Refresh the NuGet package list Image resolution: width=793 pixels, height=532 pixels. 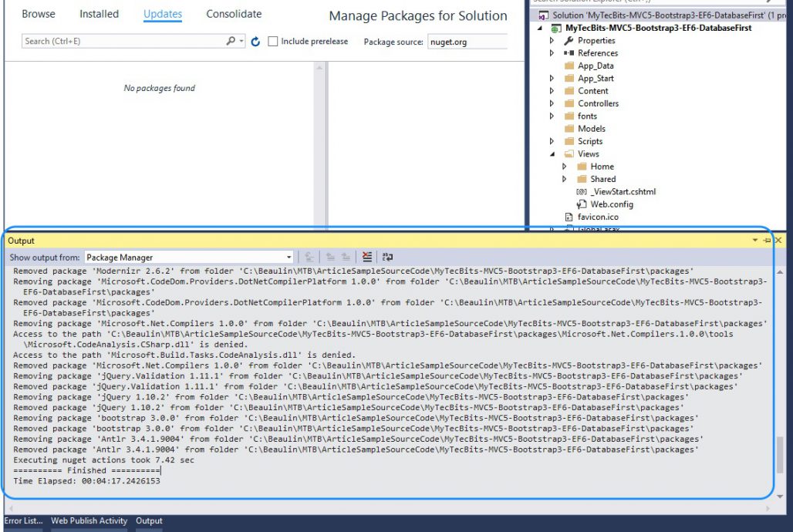pyautogui.click(x=255, y=42)
